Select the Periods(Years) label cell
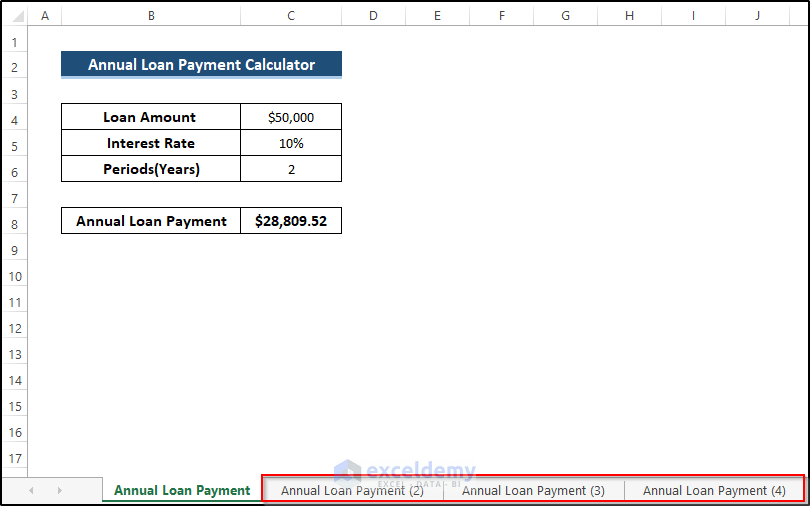810x506 pixels. click(151, 169)
